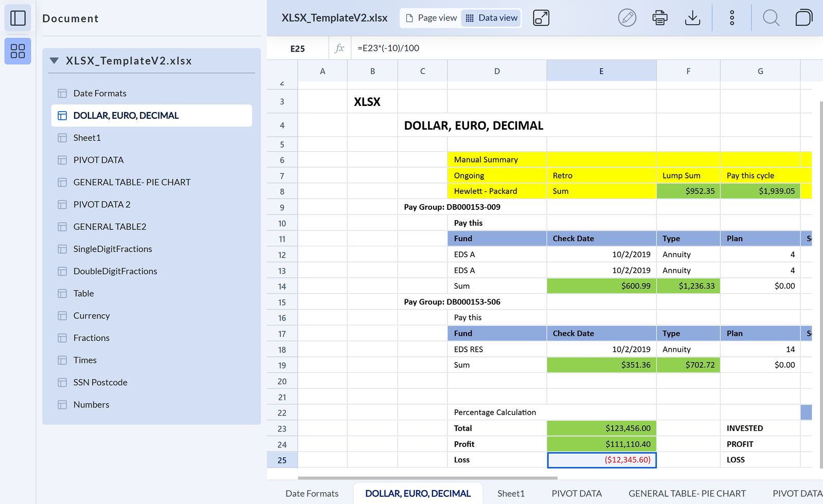
Task: Toggle the sidebar panel icon
Action: tap(18, 18)
